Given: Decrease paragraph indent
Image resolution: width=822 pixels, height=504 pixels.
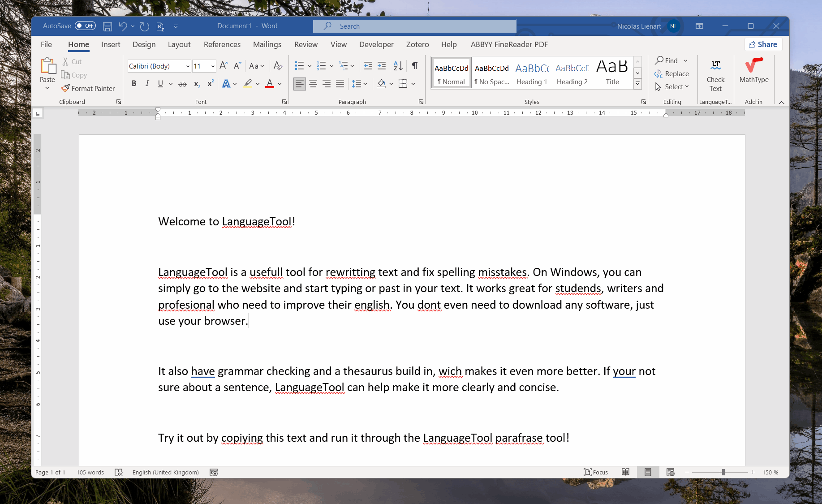Looking at the screenshot, I should coord(368,66).
